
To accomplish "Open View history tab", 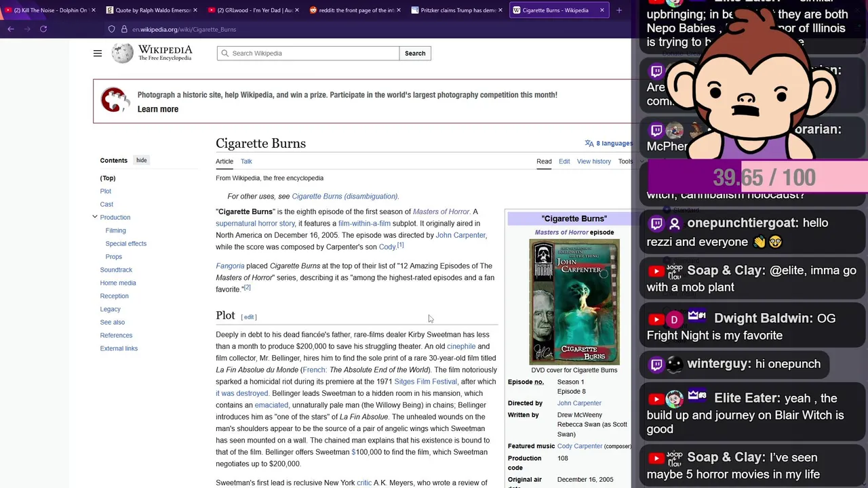I will (x=594, y=161).
